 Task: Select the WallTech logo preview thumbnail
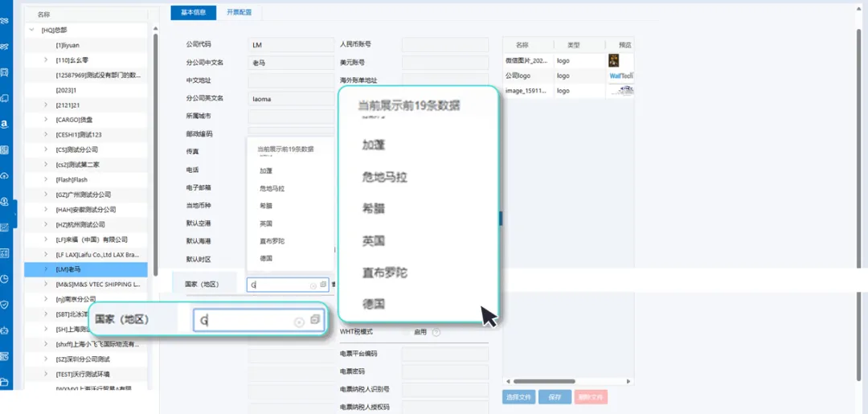click(x=620, y=76)
